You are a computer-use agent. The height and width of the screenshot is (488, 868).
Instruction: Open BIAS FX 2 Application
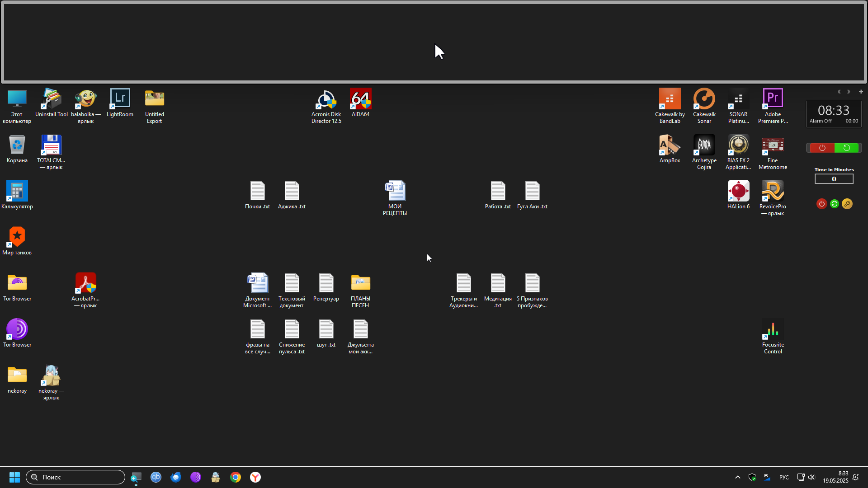pos(738,152)
